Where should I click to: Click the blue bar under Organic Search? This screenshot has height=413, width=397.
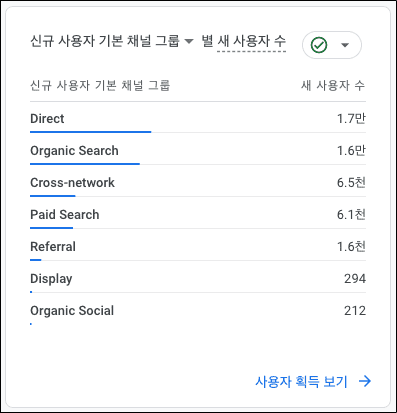point(85,164)
